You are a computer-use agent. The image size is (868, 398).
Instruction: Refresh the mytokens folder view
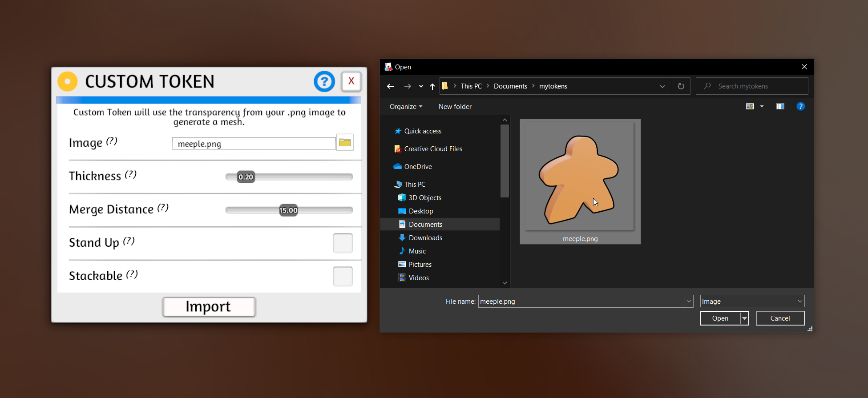pyautogui.click(x=681, y=86)
